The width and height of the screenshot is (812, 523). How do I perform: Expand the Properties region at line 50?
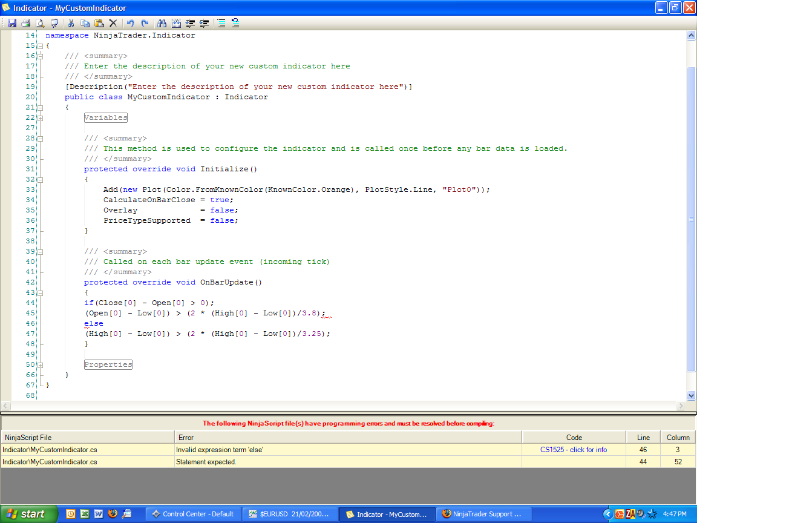pyautogui.click(x=40, y=365)
